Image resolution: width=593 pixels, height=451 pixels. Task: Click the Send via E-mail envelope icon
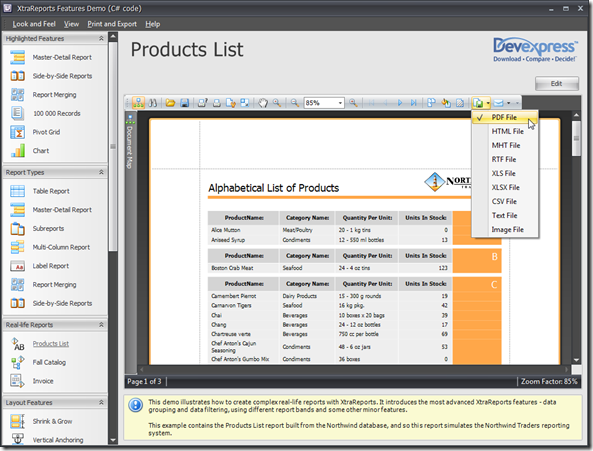(x=499, y=103)
